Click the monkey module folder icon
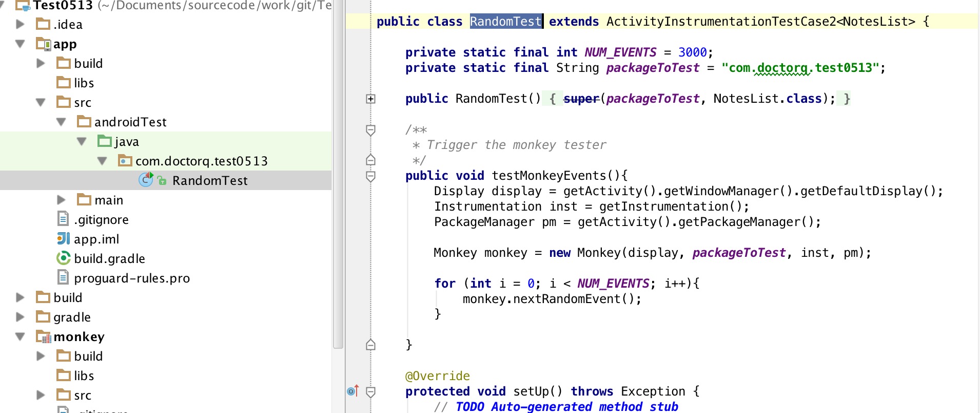Viewport: 980px width, 413px height. coord(44,336)
